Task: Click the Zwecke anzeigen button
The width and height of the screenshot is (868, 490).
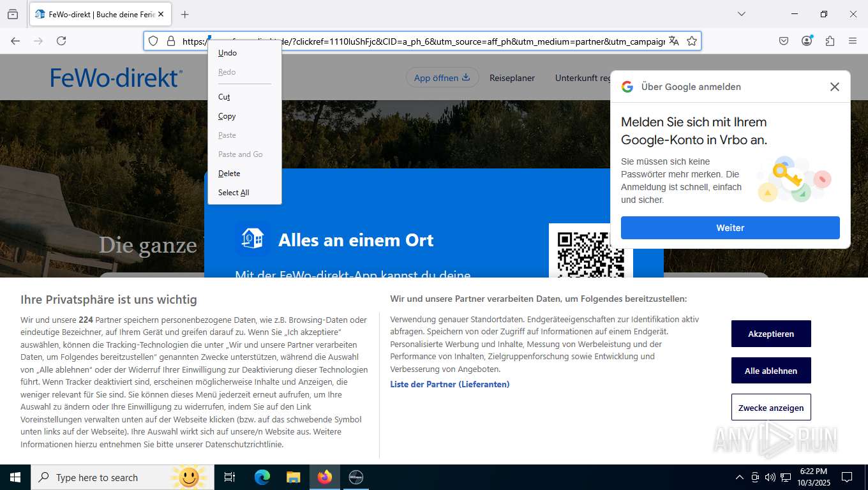Action: pos(771,408)
